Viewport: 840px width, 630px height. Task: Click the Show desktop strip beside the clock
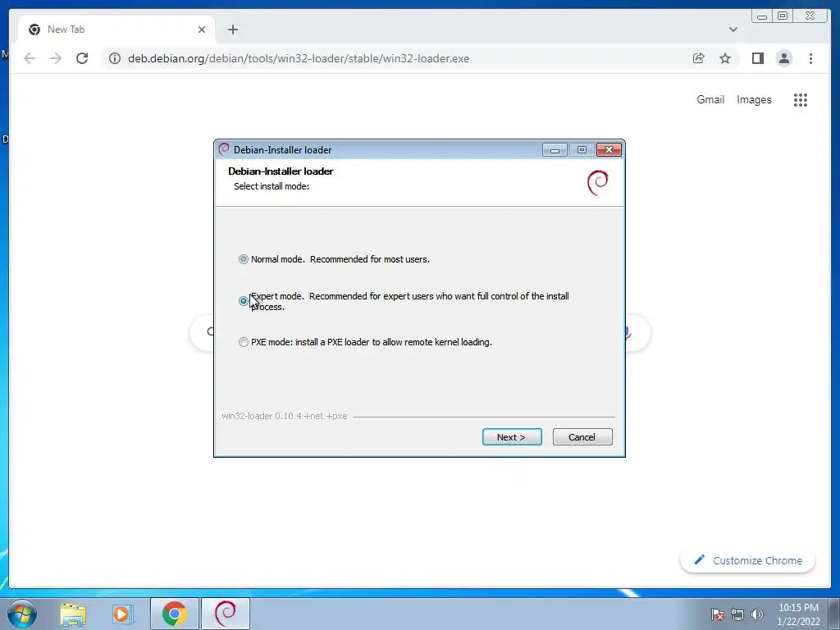click(834, 614)
